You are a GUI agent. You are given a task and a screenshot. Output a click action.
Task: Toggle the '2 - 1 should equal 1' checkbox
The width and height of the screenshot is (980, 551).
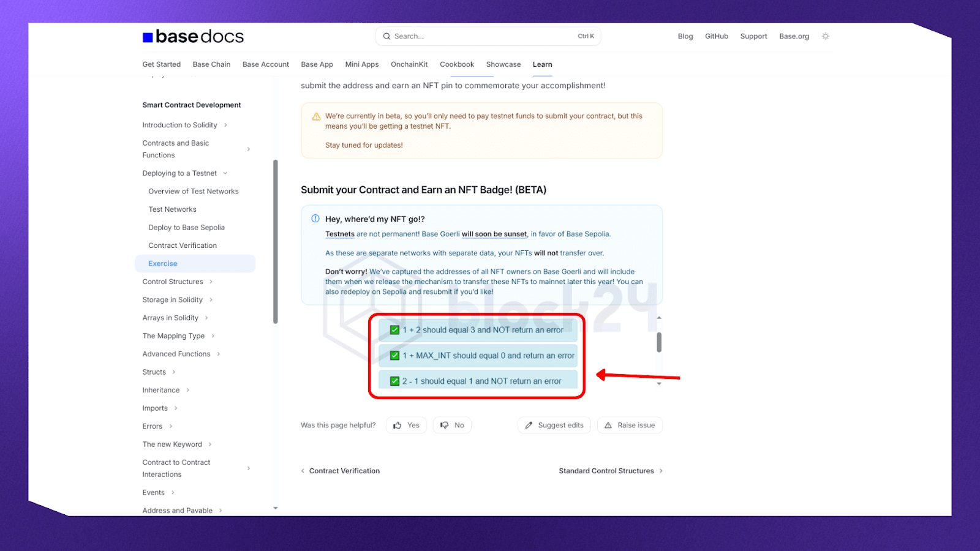(x=395, y=381)
